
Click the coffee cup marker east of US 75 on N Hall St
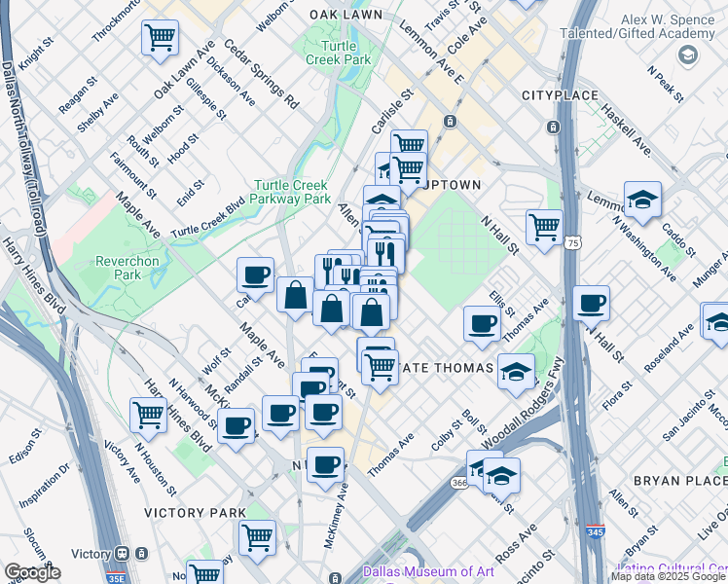click(591, 304)
